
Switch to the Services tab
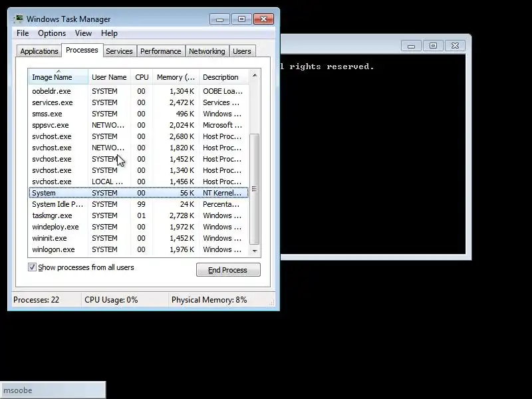point(119,51)
